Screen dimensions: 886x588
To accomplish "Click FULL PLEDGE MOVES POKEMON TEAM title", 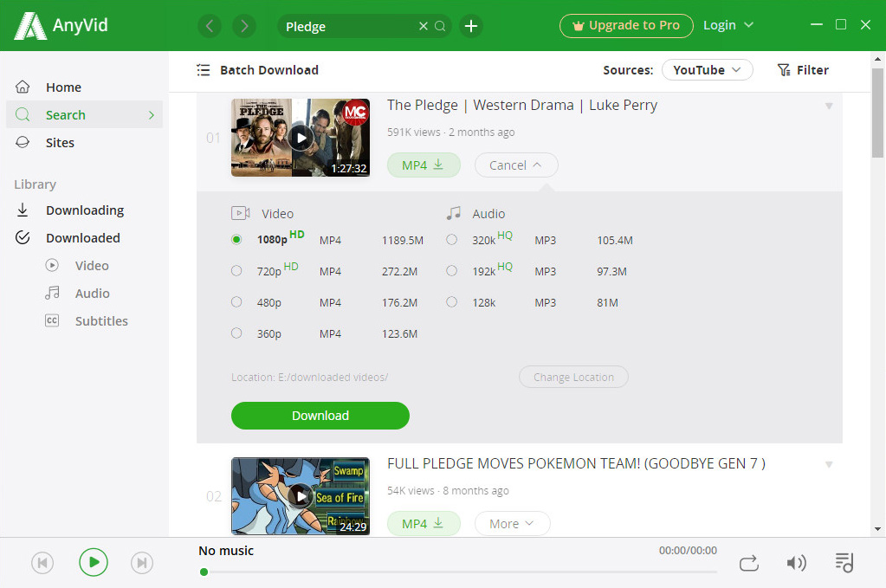I will (x=576, y=463).
